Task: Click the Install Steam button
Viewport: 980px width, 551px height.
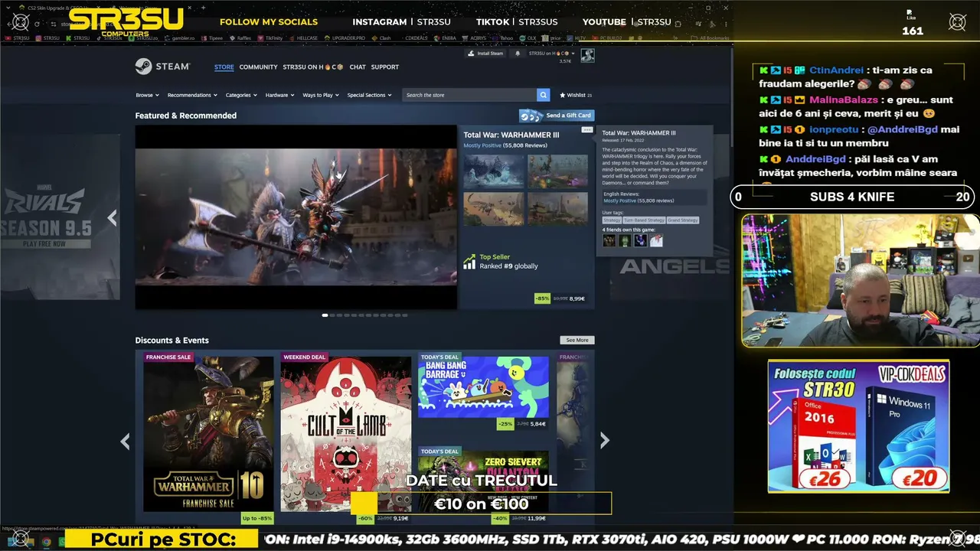Action: point(485,54)
